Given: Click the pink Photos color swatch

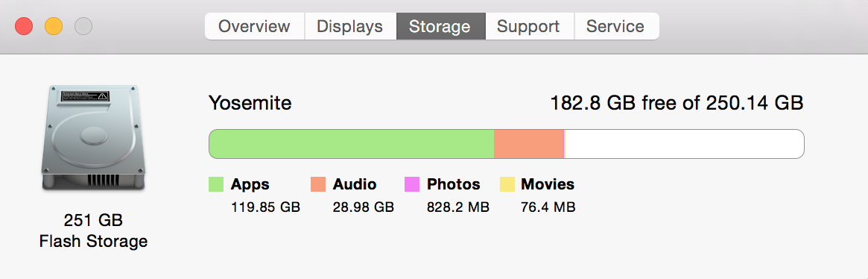Looking at the screenshot, I should pos(412,184).
